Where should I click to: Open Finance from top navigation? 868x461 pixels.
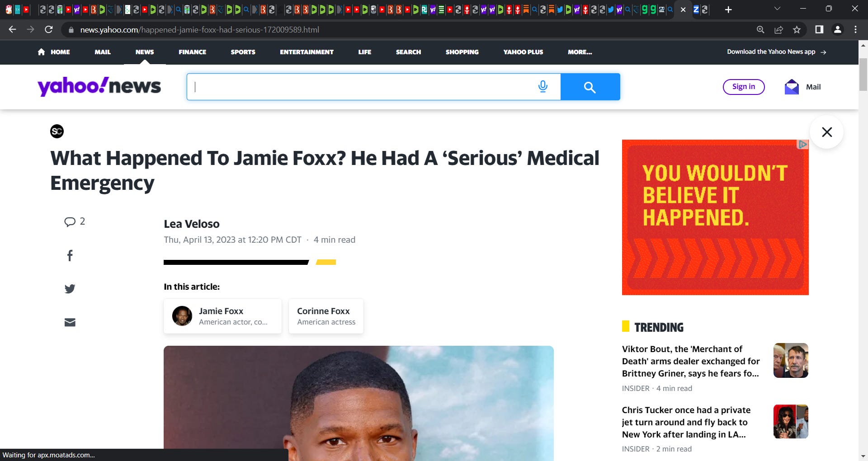coord(192,52)
